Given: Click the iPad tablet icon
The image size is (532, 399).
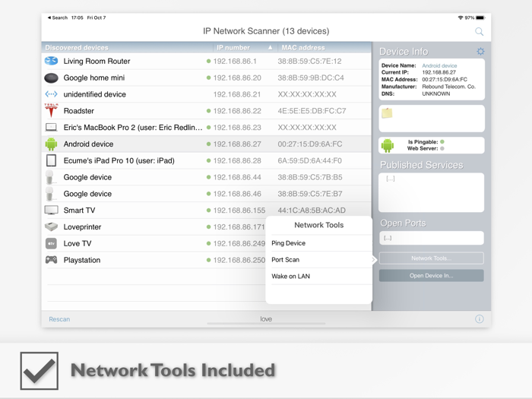Looking at the screenshot, I should coord(51,160).
